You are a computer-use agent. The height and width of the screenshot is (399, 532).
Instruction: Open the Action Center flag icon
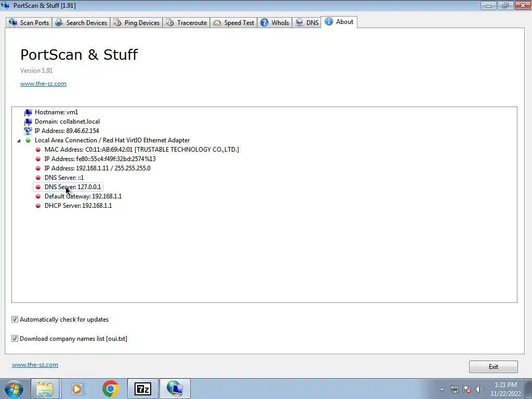[x=467, y=389]
